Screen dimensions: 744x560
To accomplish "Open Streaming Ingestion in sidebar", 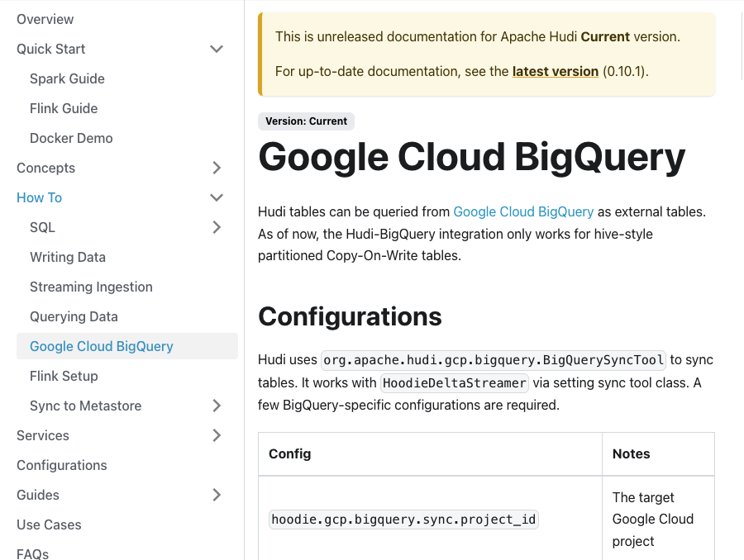I will pos(91,287).
